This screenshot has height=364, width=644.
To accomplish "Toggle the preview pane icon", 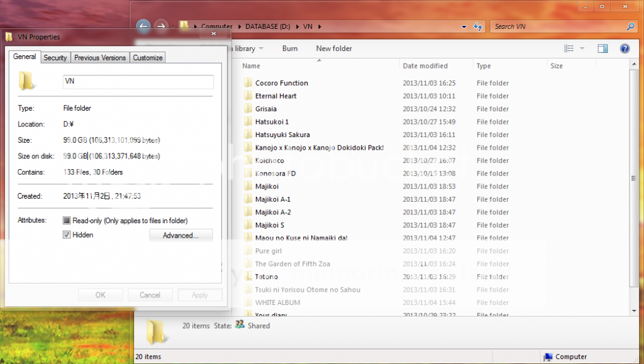I will [x=602, y=48].
